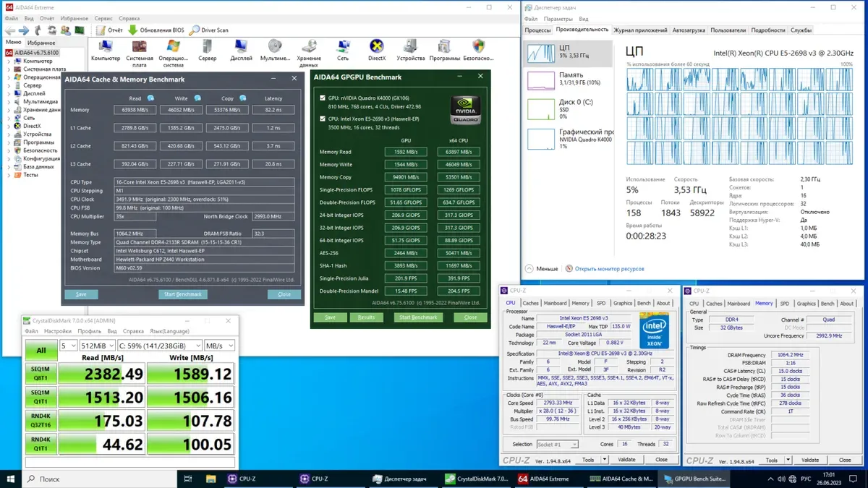Image resolution: width=868 pixels, height=488 pixels.
Task: Open File Explorer from the taskbar
Action: coord(210,479)
